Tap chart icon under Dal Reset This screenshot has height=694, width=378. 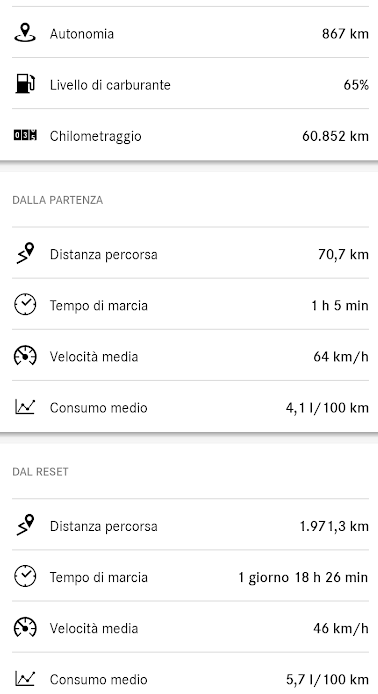pyautogui.click(x=25, y=679)
